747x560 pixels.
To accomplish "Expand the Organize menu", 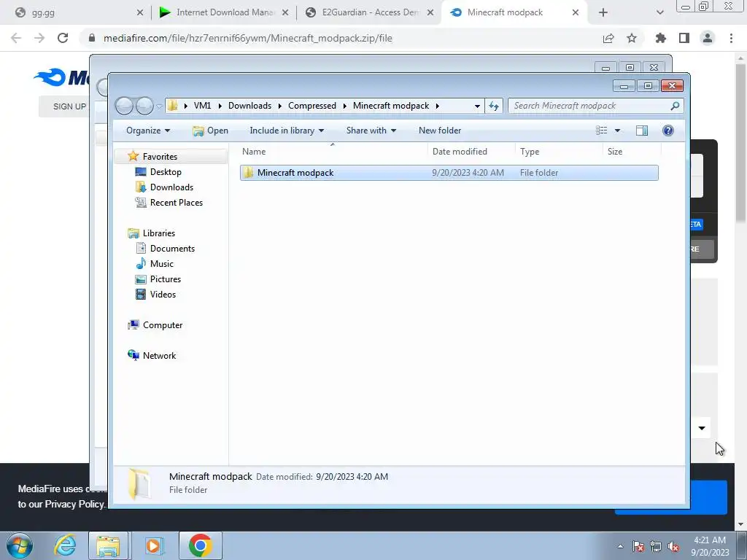I will point(148,131).
